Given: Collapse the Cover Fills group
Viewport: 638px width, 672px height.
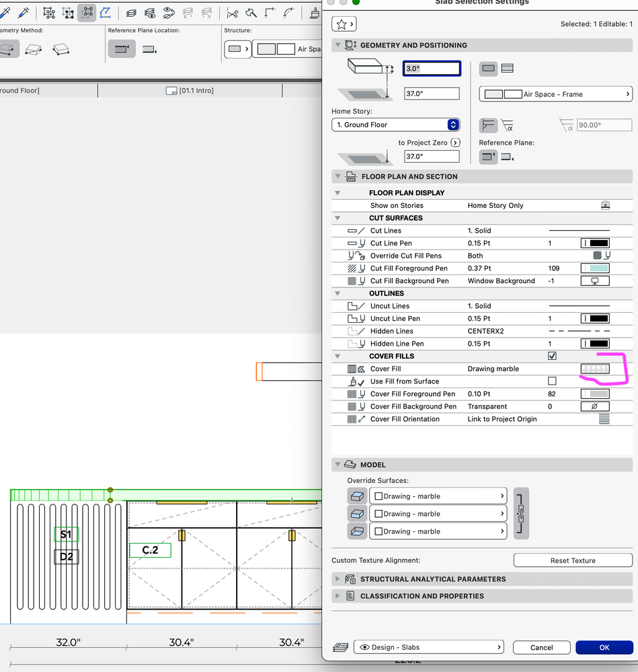Looking at the screenshot, I should click(338, 356).
